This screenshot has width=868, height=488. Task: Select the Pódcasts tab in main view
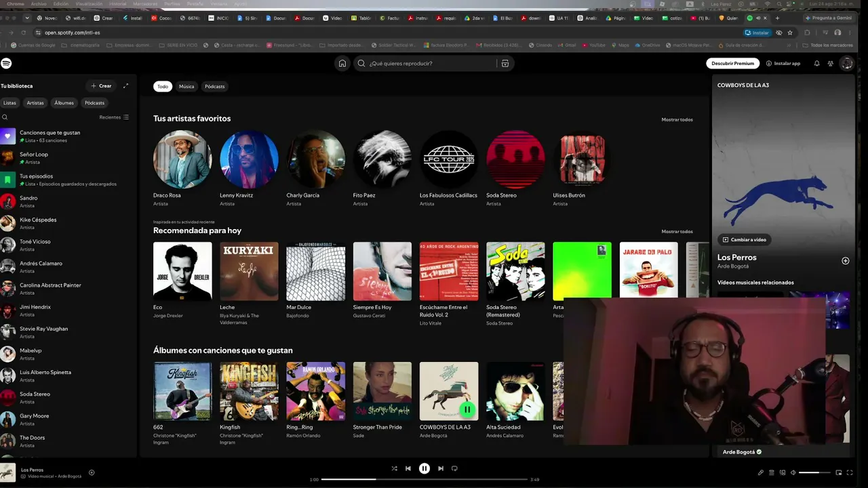tap(215, 86)
